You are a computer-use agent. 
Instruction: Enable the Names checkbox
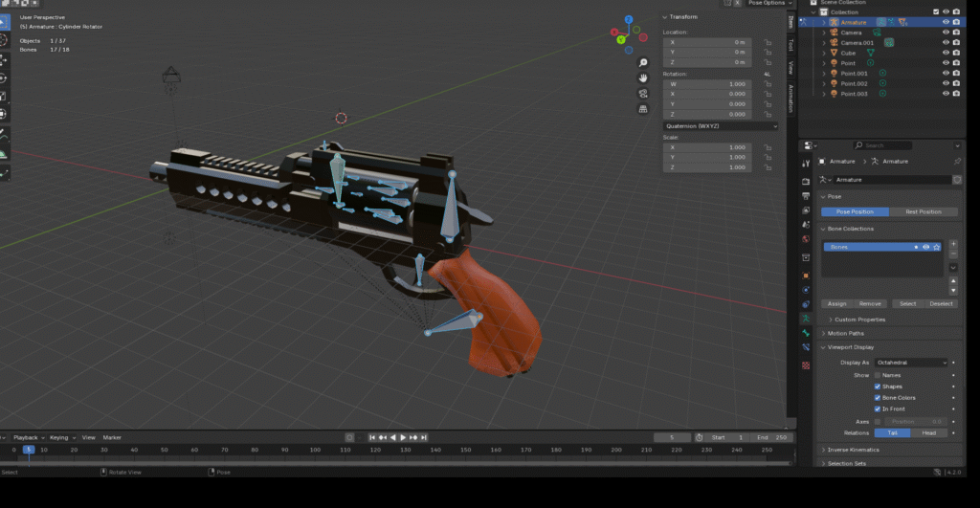878,375
